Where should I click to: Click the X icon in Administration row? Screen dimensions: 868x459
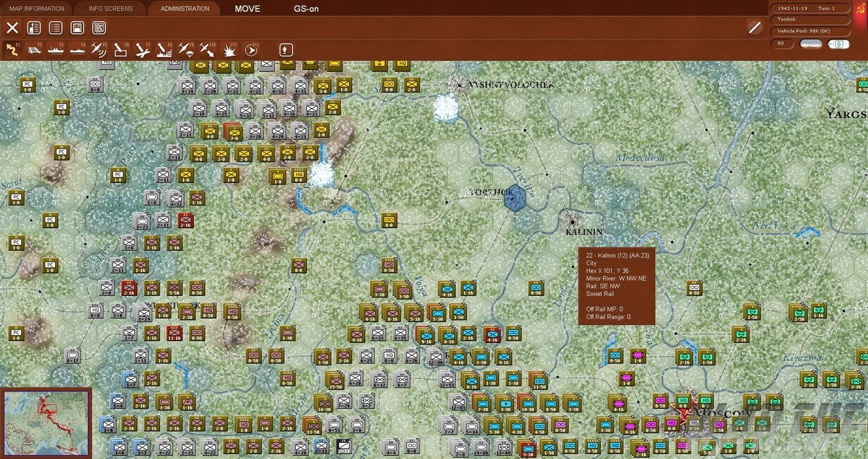[12, 27]
